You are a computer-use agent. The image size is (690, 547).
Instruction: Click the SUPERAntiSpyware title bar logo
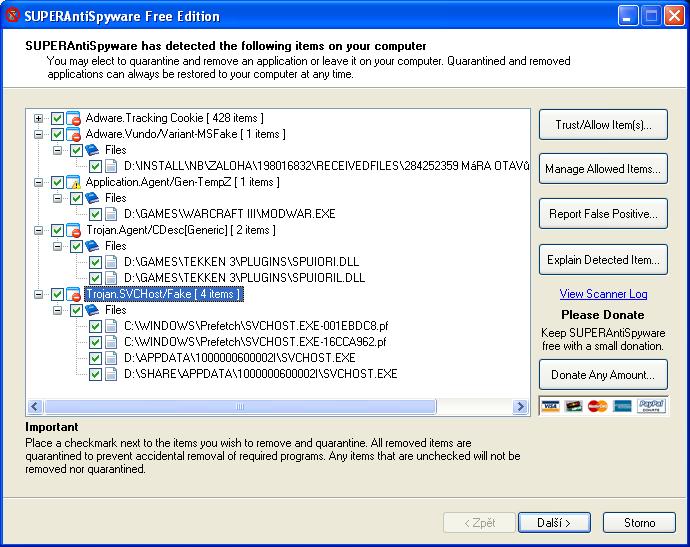[x=12, y=15]
